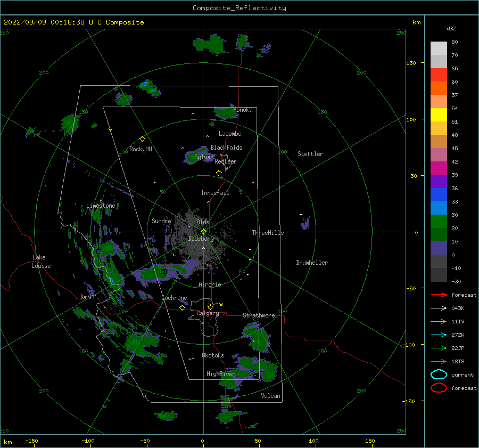
Task: Click the cyan current oval icon
Action: 439,374
